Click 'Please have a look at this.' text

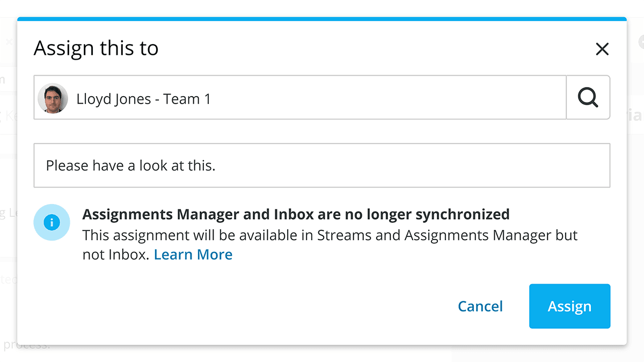coord(130,165)
